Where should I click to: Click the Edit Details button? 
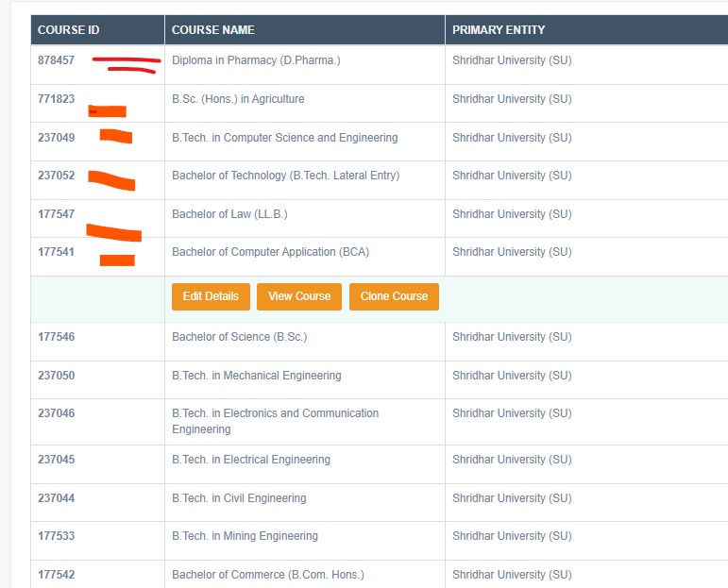(x=211, y=296)
